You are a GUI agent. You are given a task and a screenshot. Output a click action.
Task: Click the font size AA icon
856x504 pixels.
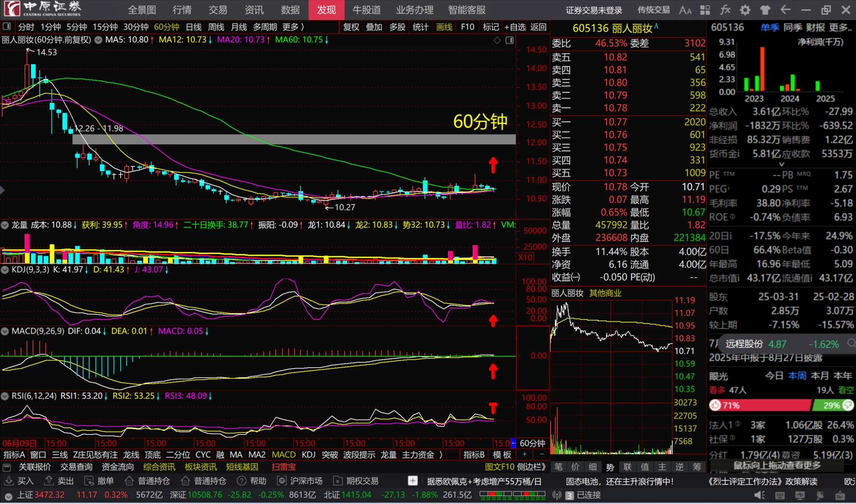[685, 10]
